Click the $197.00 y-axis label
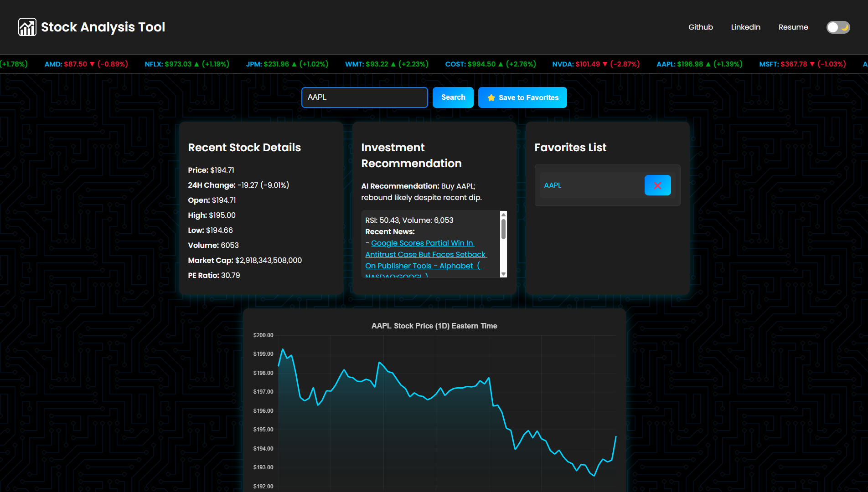Screen dimensions: 868x492 [263, 392]
